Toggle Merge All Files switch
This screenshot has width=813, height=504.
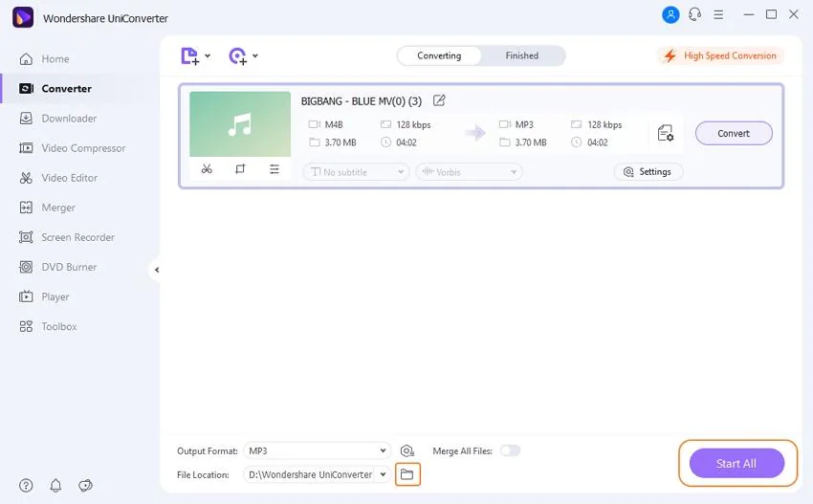coord(510,450)
